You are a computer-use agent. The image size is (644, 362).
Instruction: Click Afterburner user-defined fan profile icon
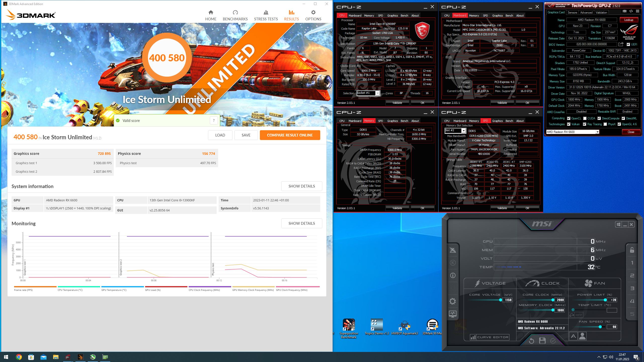(x=582, y=336)
